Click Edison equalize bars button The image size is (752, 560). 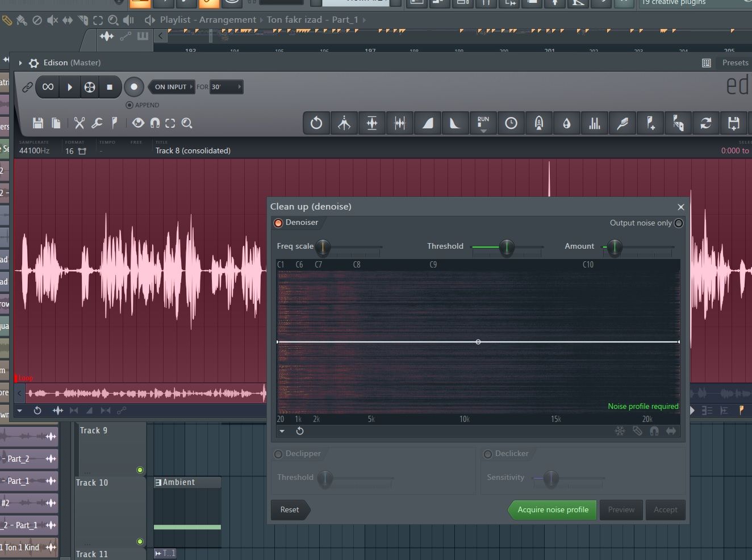point(595,123)
